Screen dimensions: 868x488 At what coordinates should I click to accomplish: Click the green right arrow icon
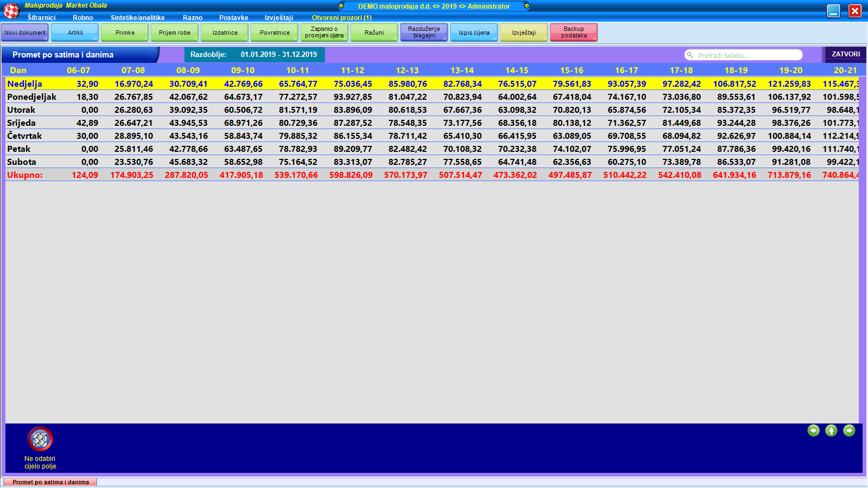[849, 431]
